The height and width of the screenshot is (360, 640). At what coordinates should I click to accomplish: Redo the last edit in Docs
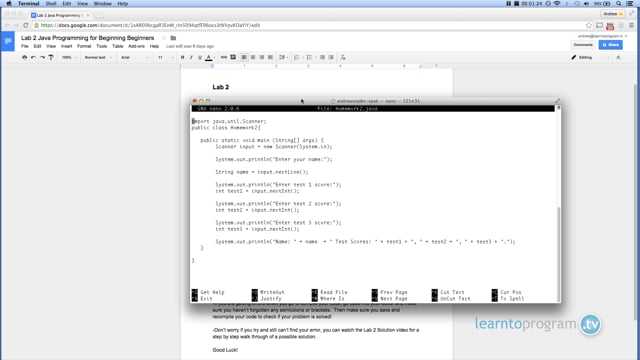click(x=42, y=58)
